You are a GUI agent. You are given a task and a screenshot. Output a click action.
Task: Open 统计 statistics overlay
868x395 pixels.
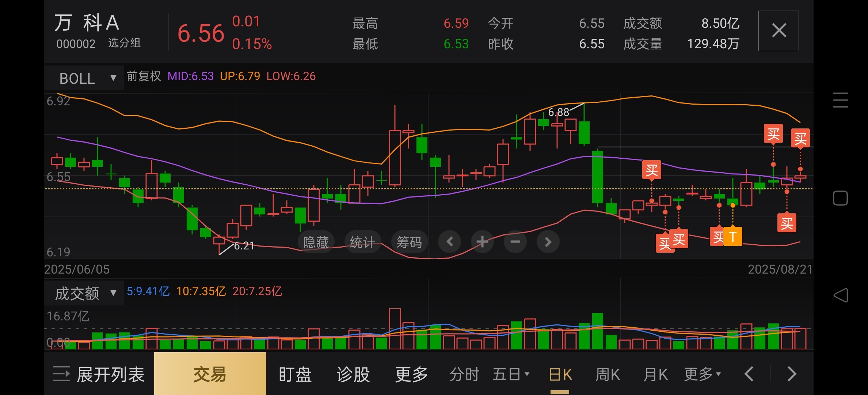click(x=362, y=242)
